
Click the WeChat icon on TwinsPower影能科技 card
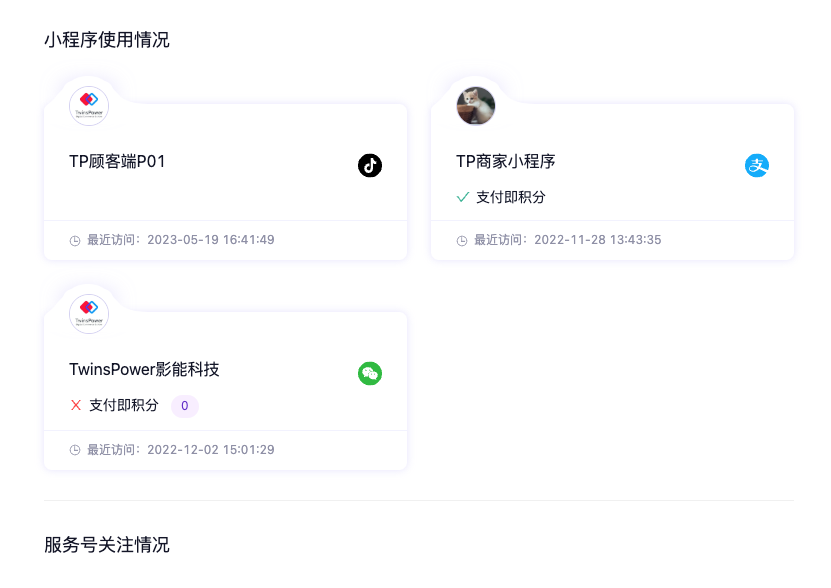coord(370,374)
